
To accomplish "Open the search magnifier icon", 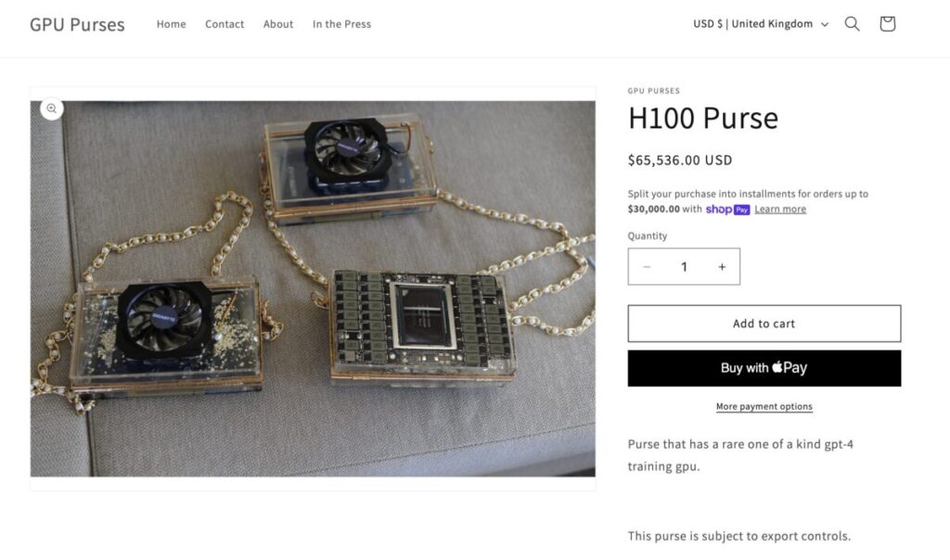I will point(852,24).
